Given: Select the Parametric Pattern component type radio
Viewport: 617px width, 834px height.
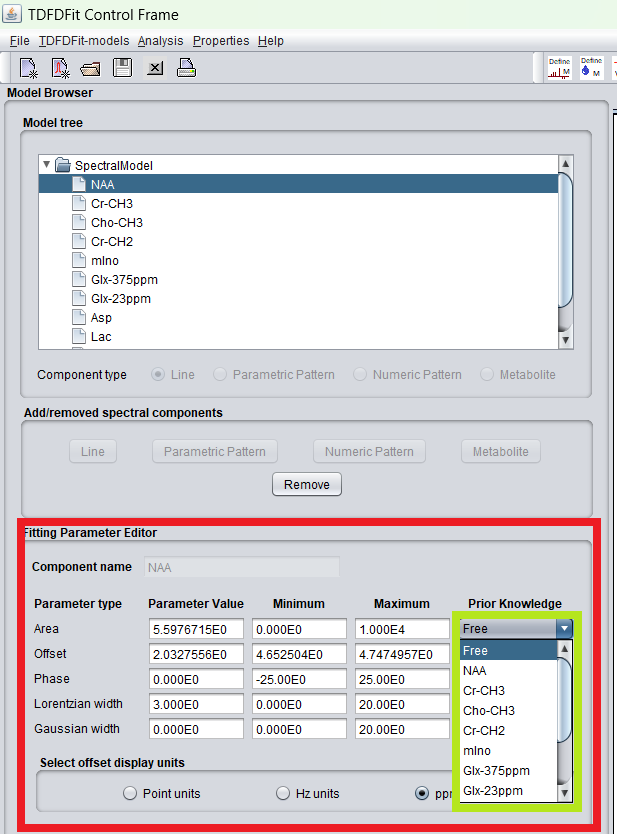Looking at the screenshot, I should 220,374.
